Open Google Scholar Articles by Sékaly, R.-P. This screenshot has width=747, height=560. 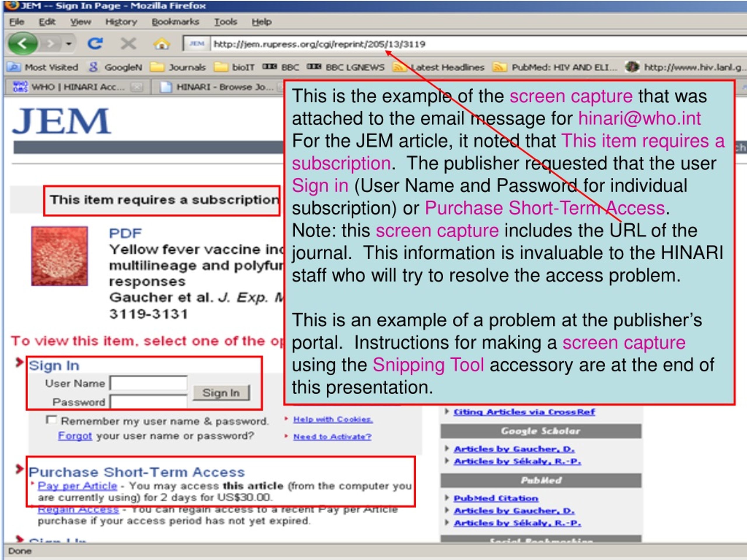tap(517, 461)
